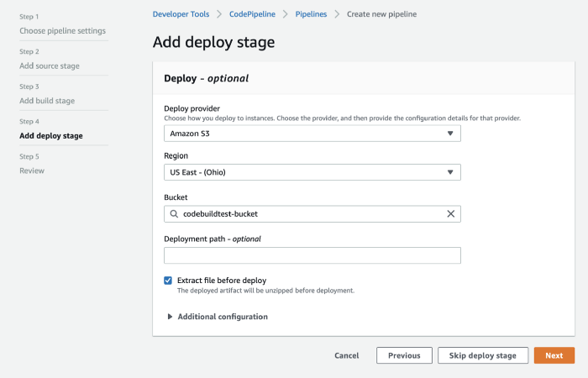The width and height of the screenshot is (588, 378).
Task: Click the search magnifier icon in Bucket field
Action: [x=174, y=213]
